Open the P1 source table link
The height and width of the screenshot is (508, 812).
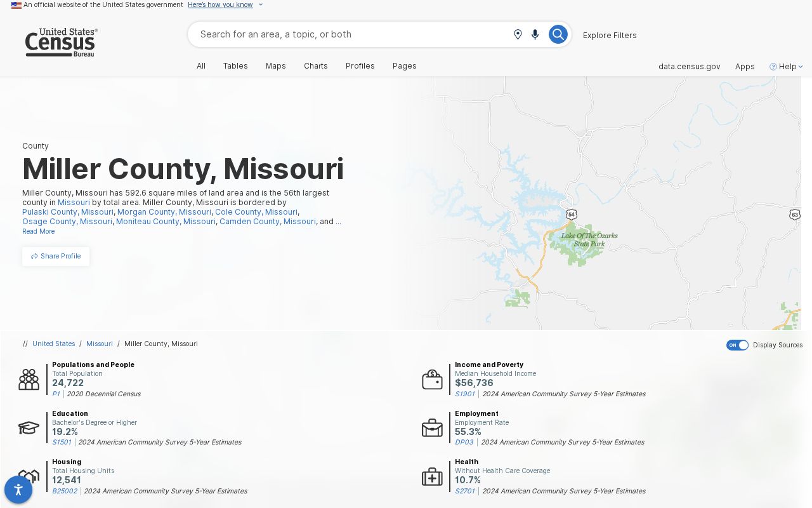click(x=56, y=394)
